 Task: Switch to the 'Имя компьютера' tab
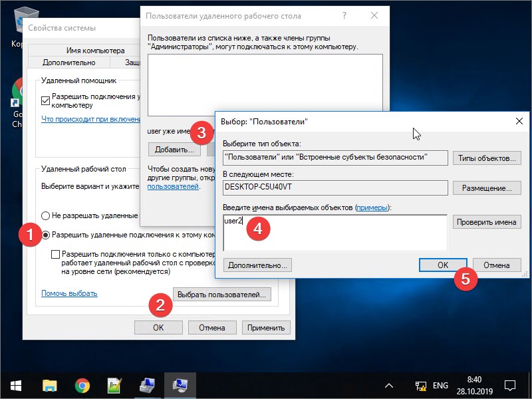tap(95, 51)
